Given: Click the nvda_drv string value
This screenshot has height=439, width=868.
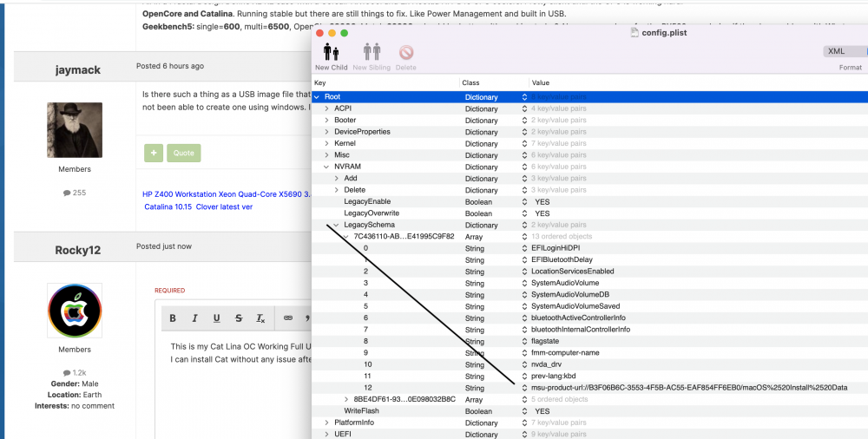Looking at the screenshot, I should click(546, 364).
